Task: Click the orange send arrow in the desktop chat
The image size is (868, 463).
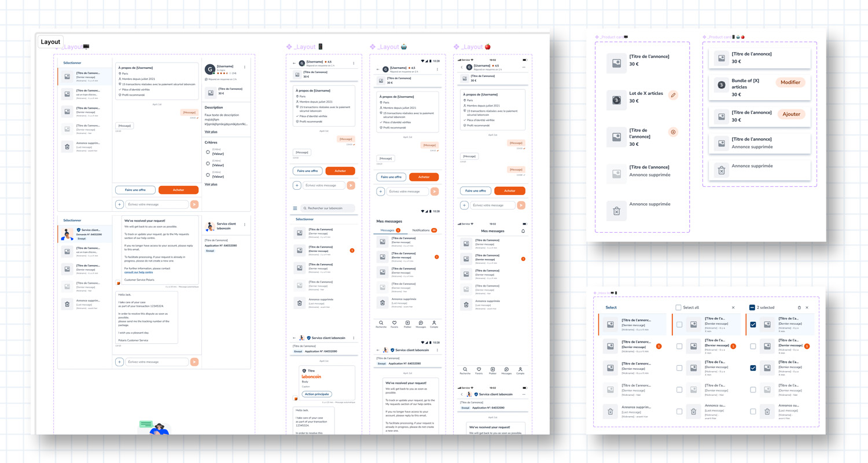Action: pos(194,204)
